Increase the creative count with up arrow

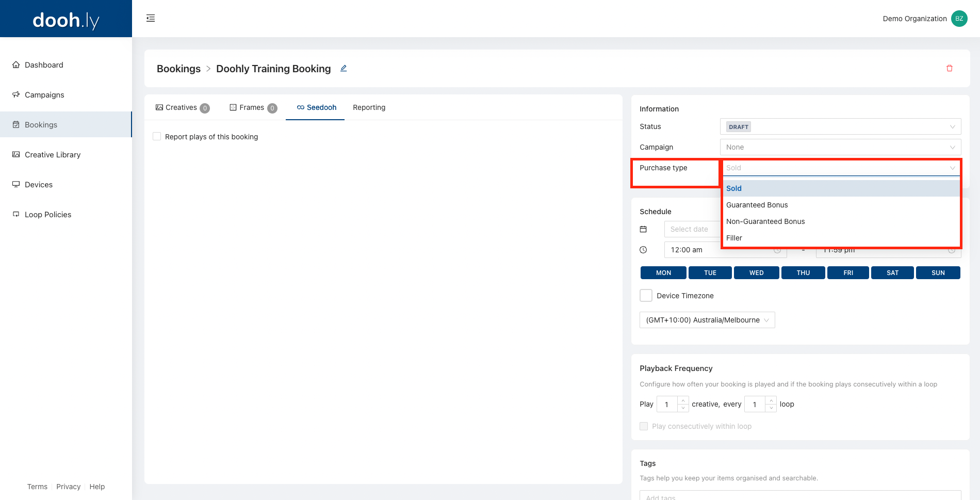[683, 400]
